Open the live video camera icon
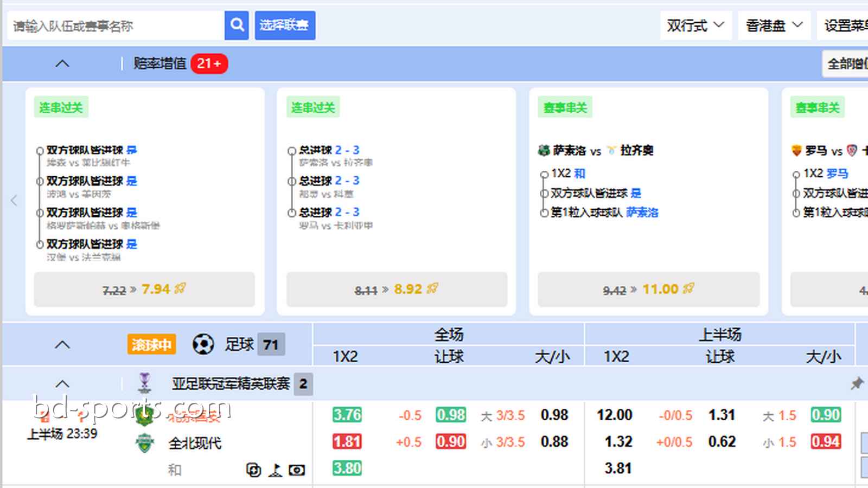868x488 pixels. 297,470
